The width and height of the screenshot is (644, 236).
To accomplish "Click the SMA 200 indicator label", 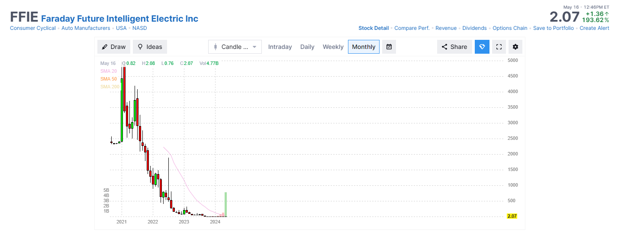I will [110, 87].
